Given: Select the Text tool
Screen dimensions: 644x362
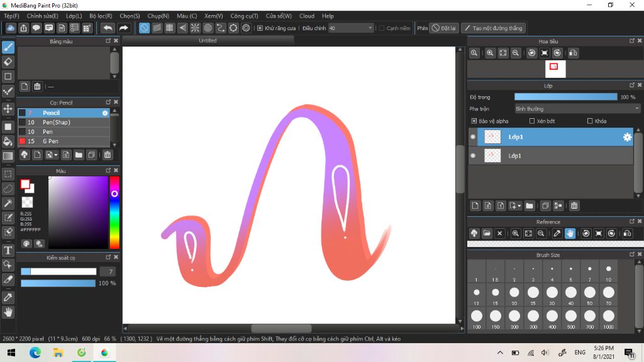Looking at the screenshot, I should click(x=8, y=250).
